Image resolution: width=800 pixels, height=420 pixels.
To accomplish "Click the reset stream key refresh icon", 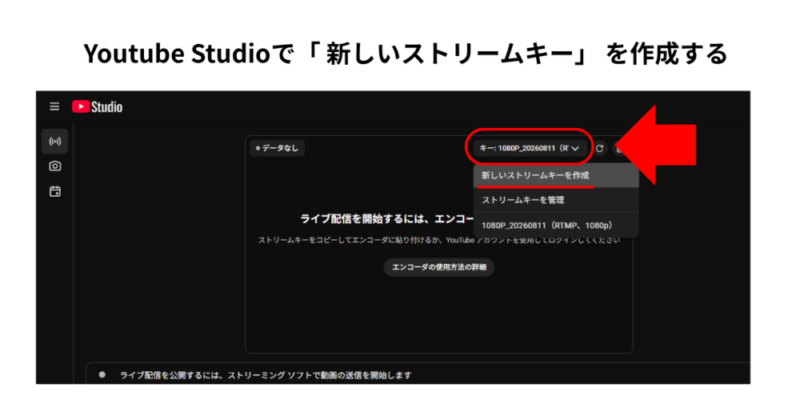I will coord(599,149).
